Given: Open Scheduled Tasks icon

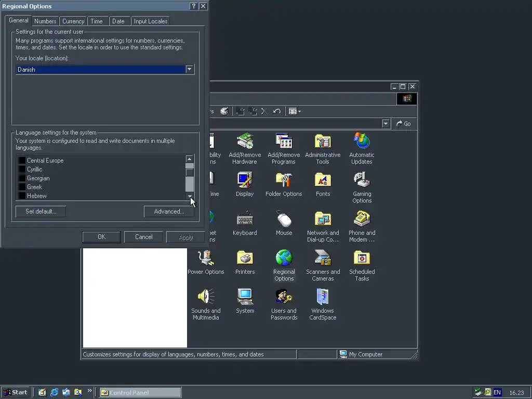Looking at the screenshot, I should point(362,265).
